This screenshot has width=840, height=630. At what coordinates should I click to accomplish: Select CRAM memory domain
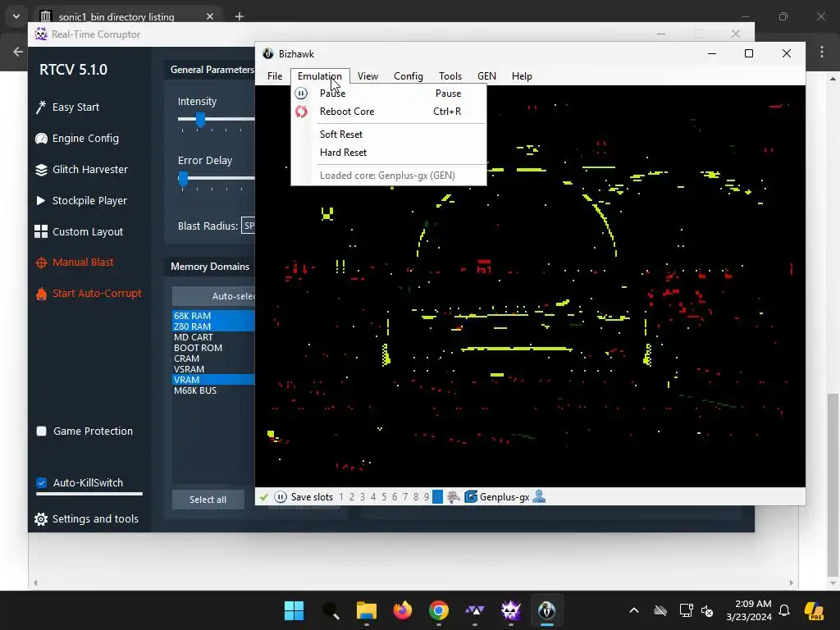point(213,359)
